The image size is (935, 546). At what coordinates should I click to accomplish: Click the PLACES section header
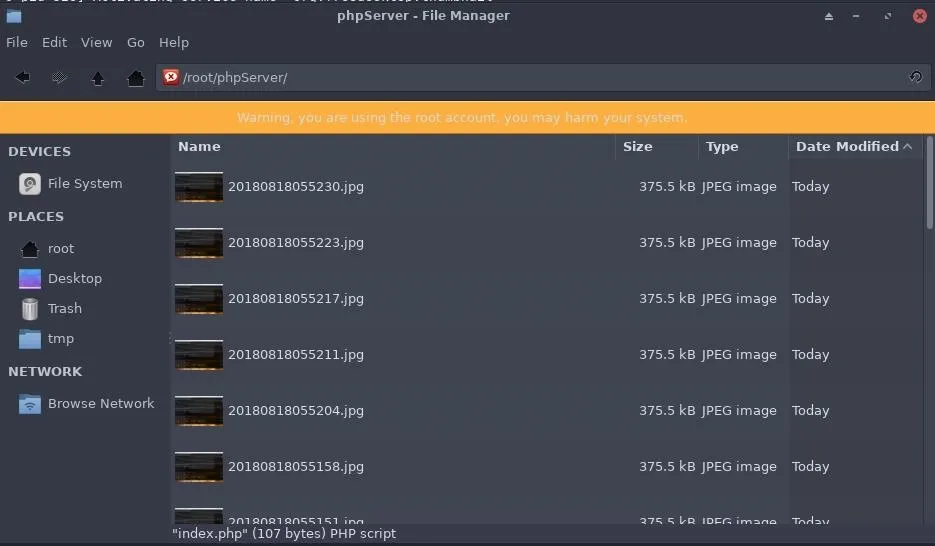point(36,216)
